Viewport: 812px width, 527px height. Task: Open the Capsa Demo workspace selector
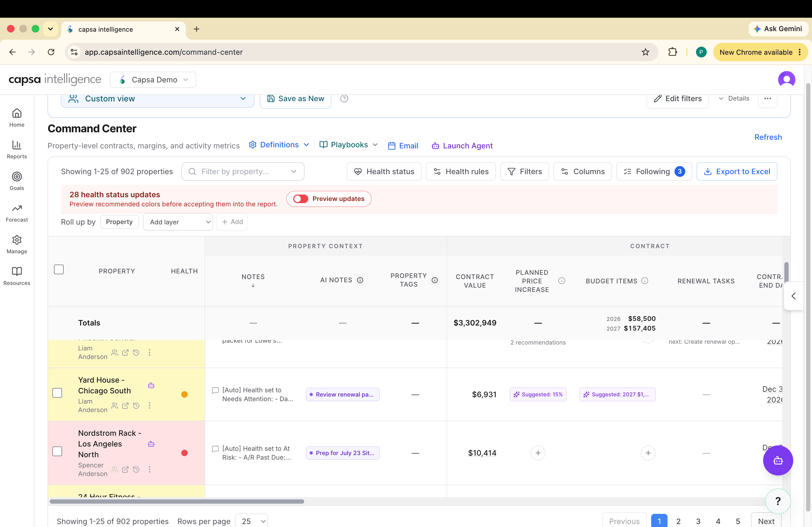[x=153, y=80]
